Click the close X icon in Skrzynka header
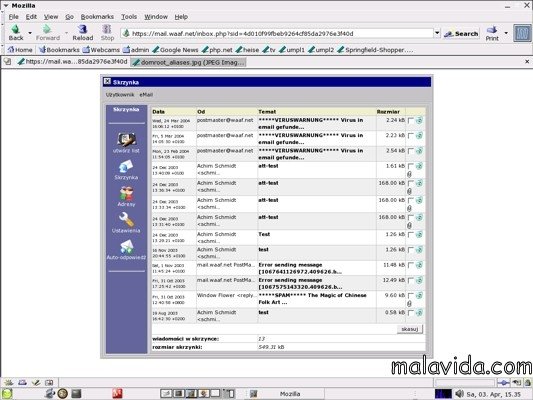 107,81
